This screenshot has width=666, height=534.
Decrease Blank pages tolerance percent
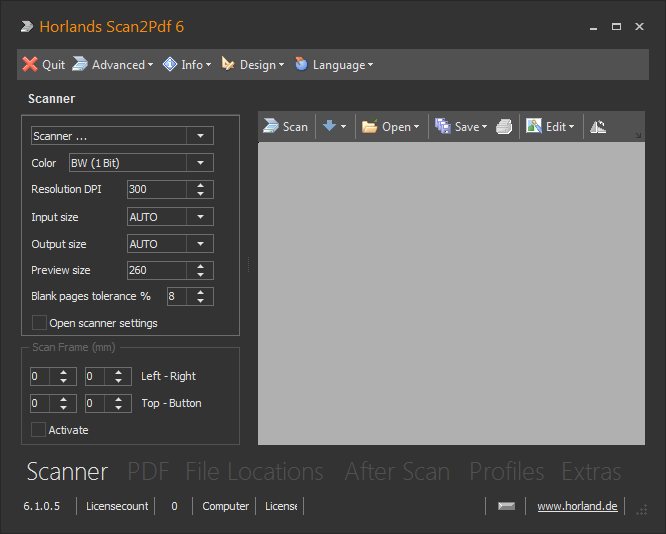click(200, 301)
